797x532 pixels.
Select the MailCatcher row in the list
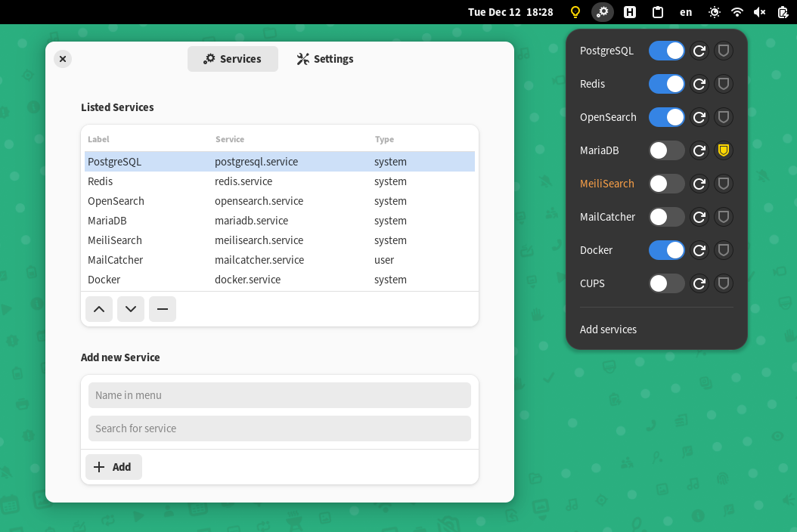pyautogui.click(x=280, y=260)
